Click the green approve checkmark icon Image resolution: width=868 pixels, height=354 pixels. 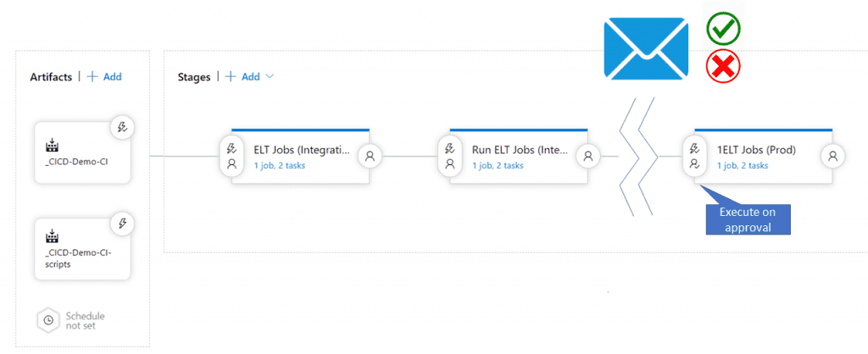[x=723, y=28]
